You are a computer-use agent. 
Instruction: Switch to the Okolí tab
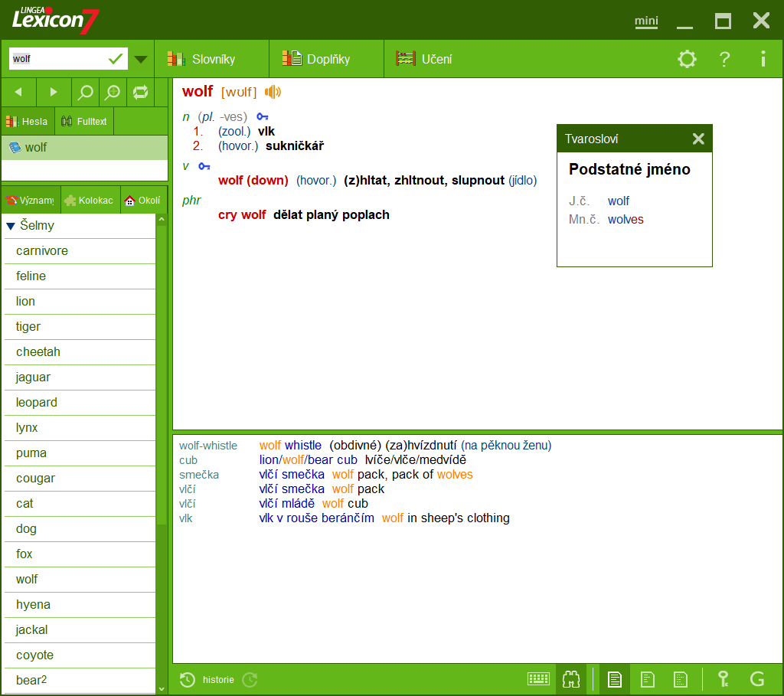(143, 200)
